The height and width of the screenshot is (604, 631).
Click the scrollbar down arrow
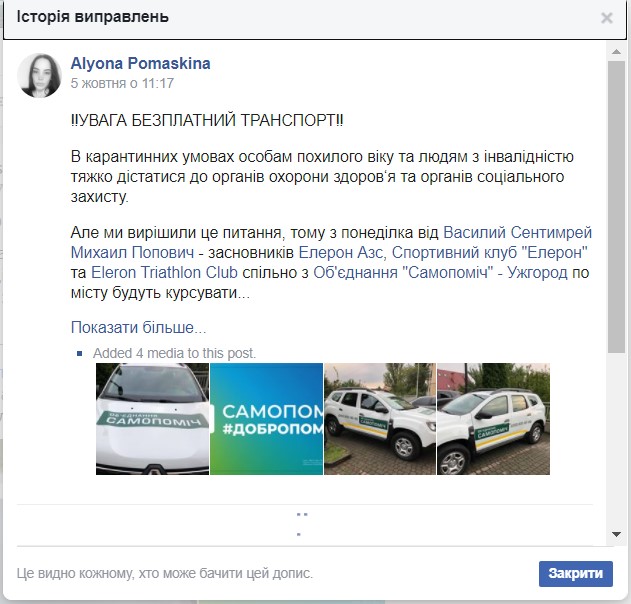click(x=616, y=534)
